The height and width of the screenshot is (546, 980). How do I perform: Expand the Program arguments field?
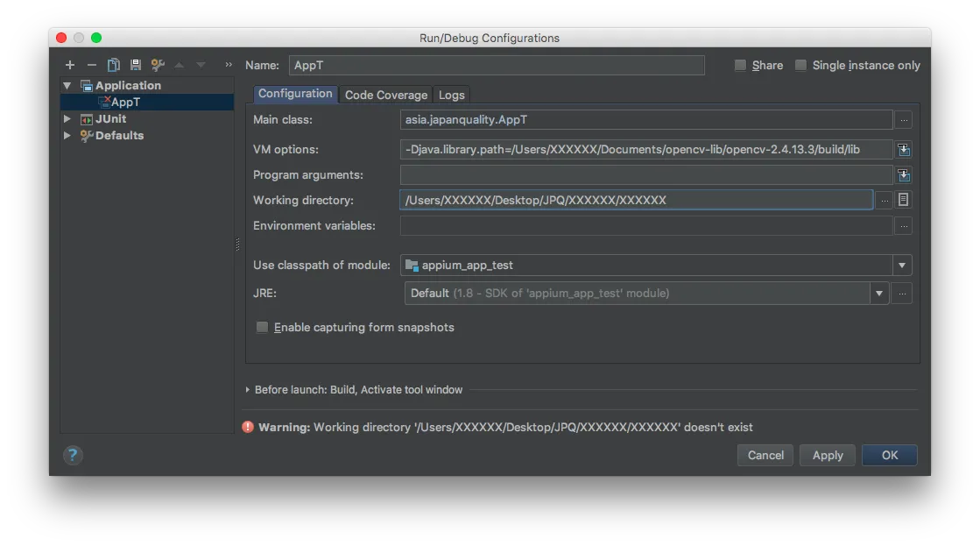[x=903, y=175]
